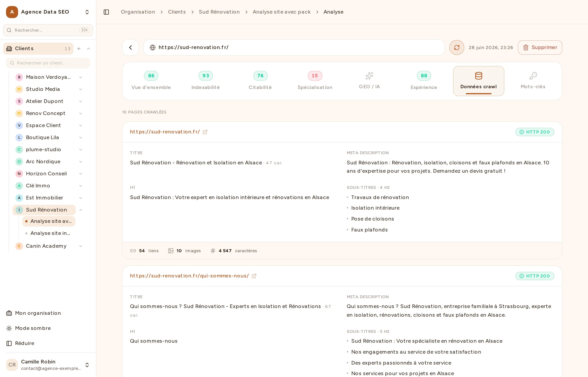Click the Supprimer button
Viewport: 588px width, 377px height.
click(x=540, y=48)
